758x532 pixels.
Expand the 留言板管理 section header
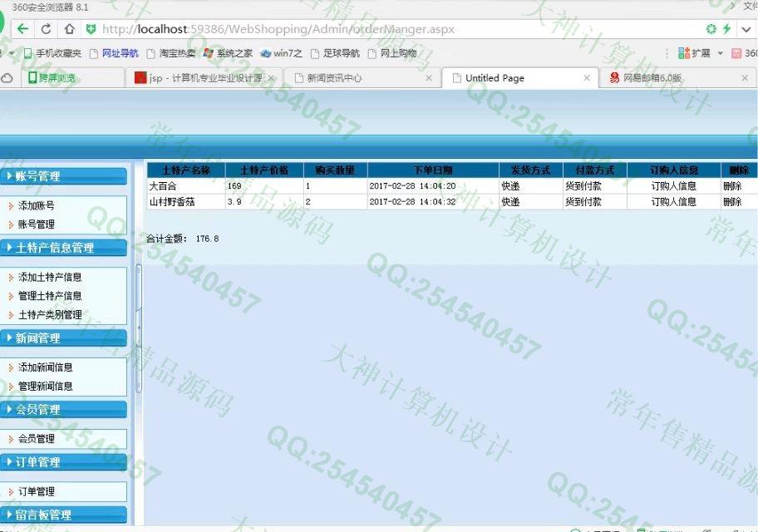[63, 515]
